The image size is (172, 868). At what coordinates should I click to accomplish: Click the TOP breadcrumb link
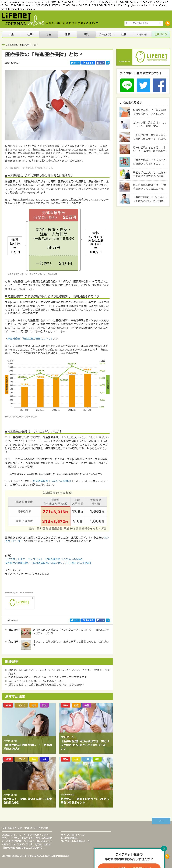tap(3, 45)
